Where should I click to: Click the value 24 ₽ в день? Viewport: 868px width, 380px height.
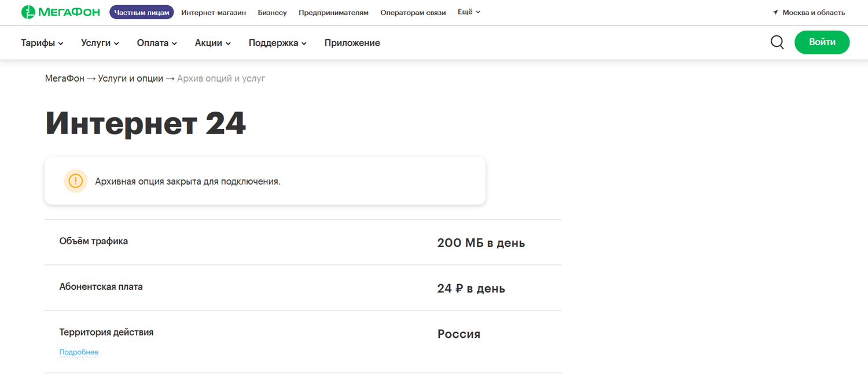pyautogui.click(x=471, y=289)
